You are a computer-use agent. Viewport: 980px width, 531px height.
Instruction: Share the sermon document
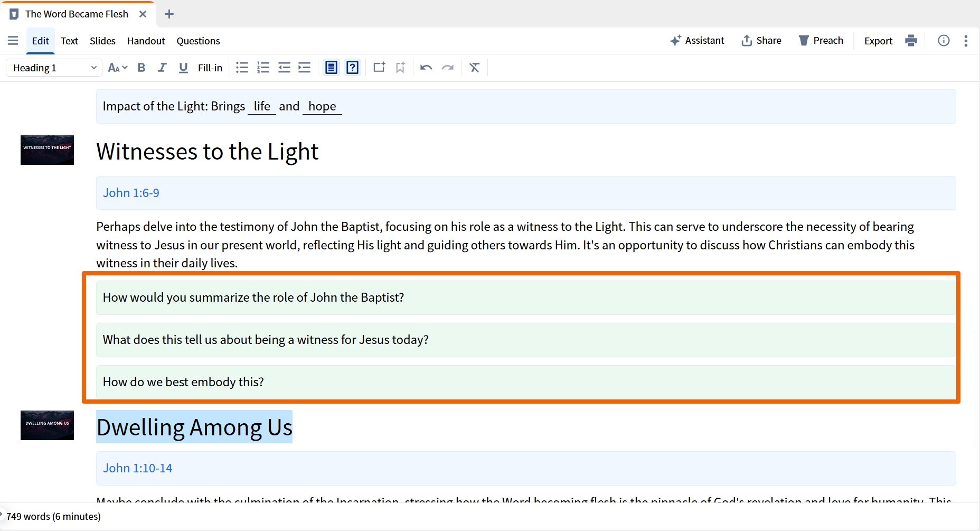coord(761,41)
